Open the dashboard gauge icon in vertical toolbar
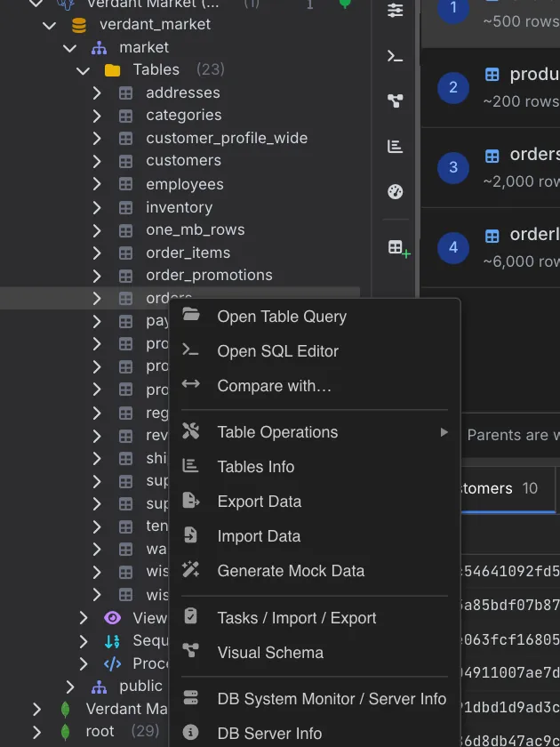560x747 pixels. coord(396,191)
